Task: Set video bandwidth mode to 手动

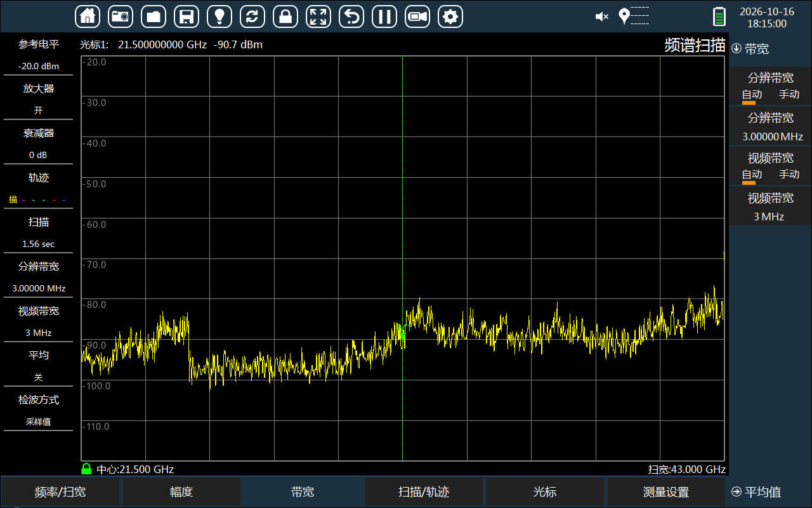Action: click(789, 175)
